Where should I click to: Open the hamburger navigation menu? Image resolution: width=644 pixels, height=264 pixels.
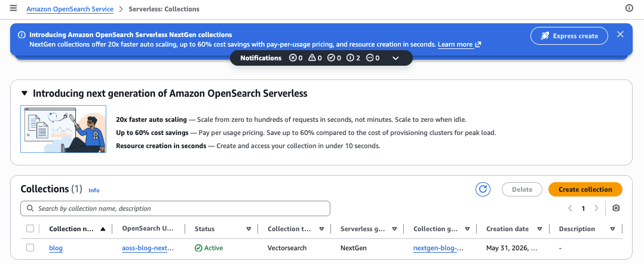point(14,8)
